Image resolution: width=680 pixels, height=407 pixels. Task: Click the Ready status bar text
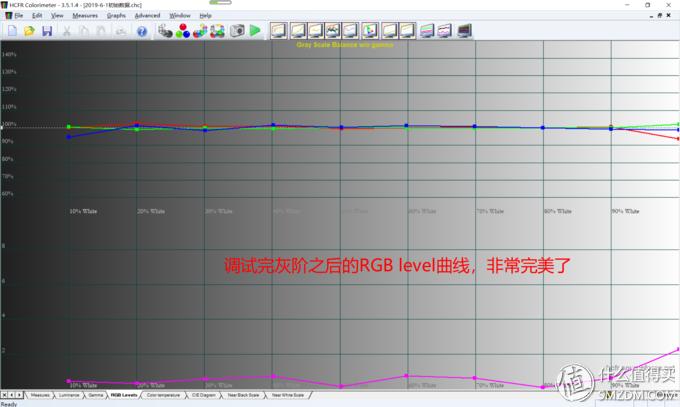(x=9, y=404)
